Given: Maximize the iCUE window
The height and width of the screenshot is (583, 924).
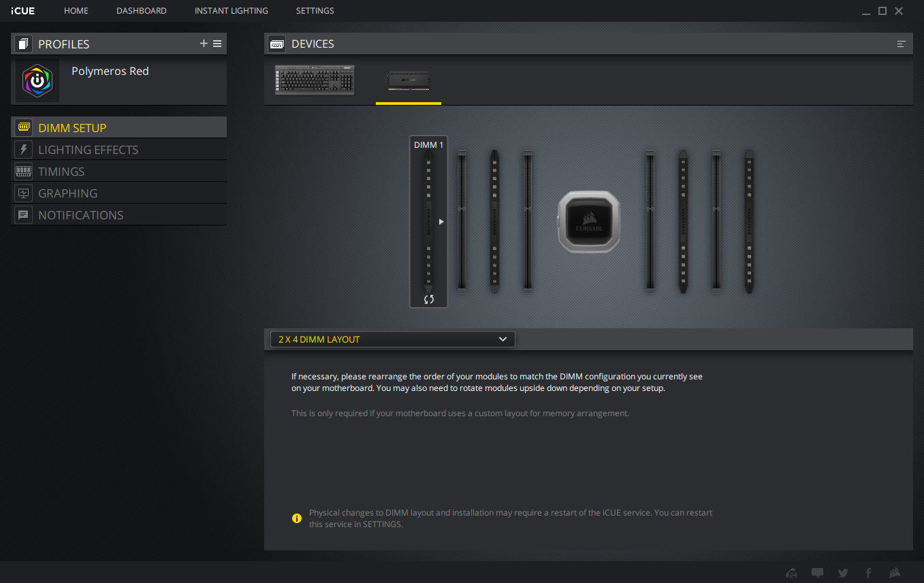Looking at the screenshot, I should point(882,11).
